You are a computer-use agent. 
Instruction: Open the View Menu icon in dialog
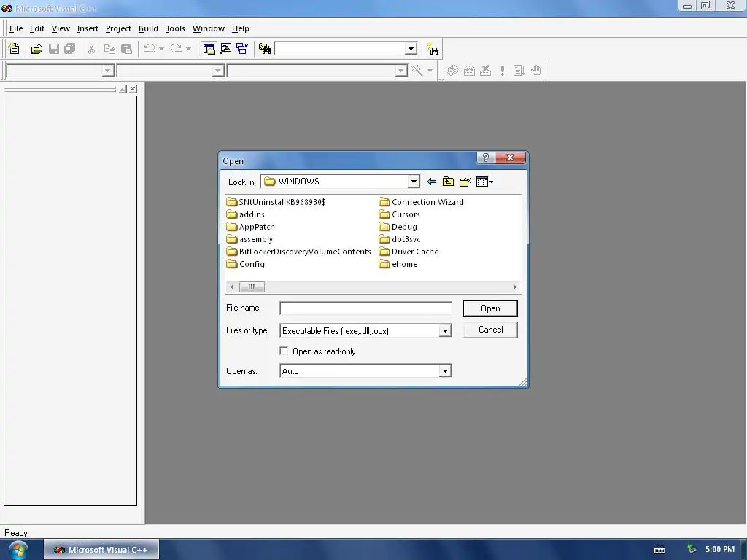pyautogui.click(x=484, y=182)
